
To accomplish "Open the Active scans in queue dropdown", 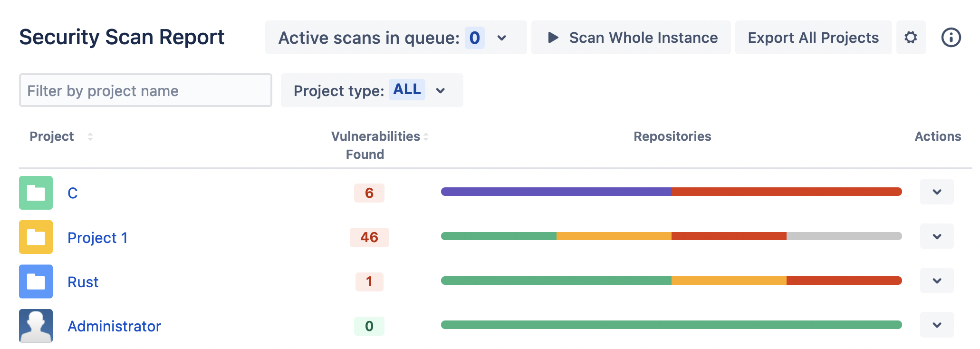I will pyautogui.click(x=501, y=38).
